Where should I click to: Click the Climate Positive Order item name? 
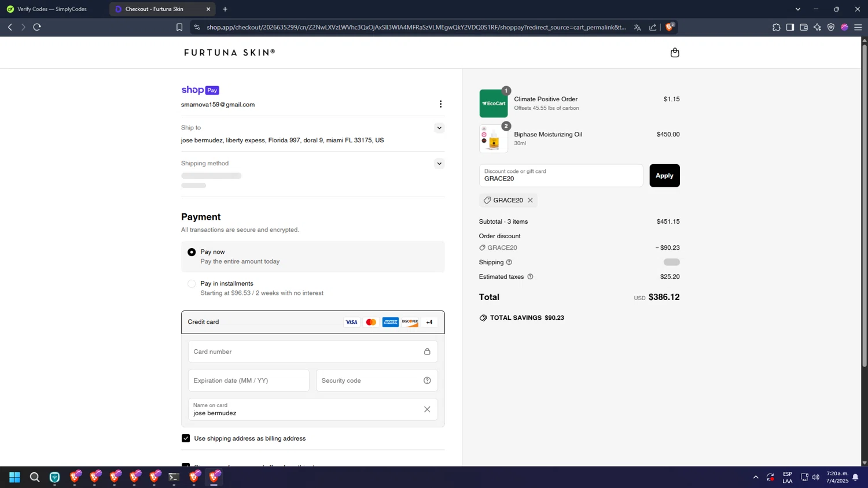(x=546, y=99)
